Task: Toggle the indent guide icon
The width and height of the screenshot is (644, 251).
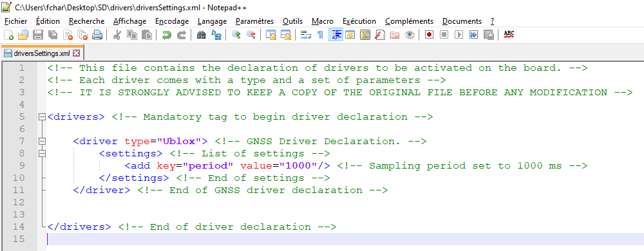Action: pyautogui.click(x=336, y=35)
